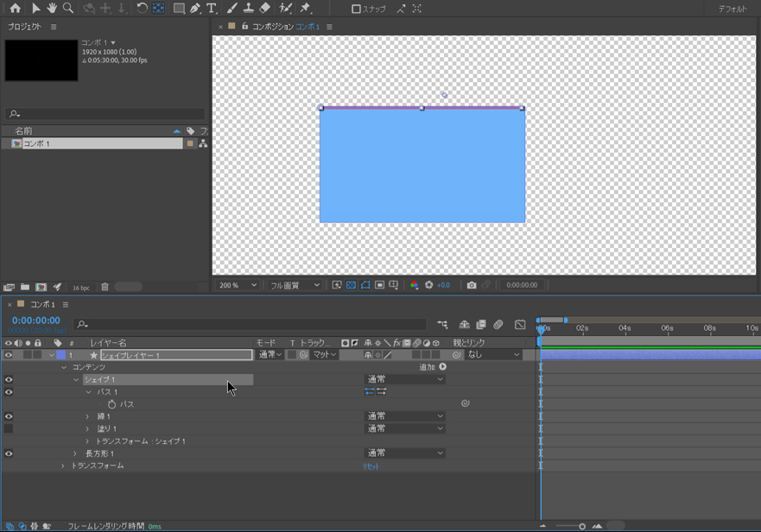Select the Pen tool in the toolbar
This screenshot has width=761, height=532.
(195, 9)
